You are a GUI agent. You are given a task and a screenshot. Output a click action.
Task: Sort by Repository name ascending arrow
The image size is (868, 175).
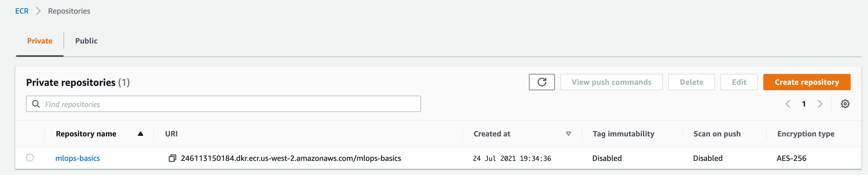[x=141, y=134]
